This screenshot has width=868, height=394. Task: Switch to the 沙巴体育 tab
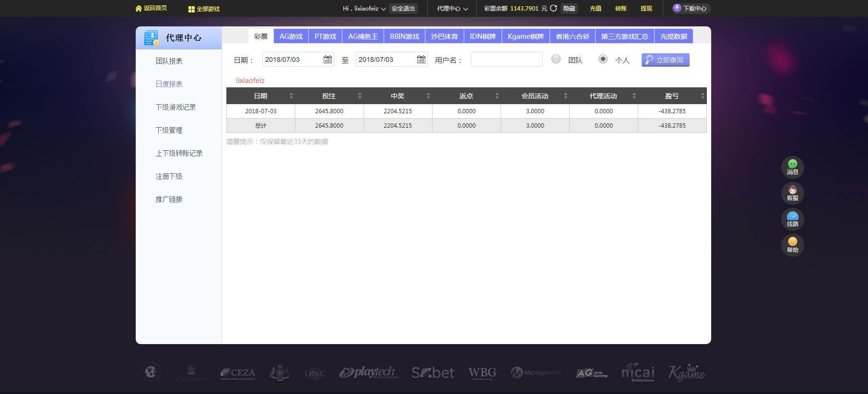click(x=445, y=36)
